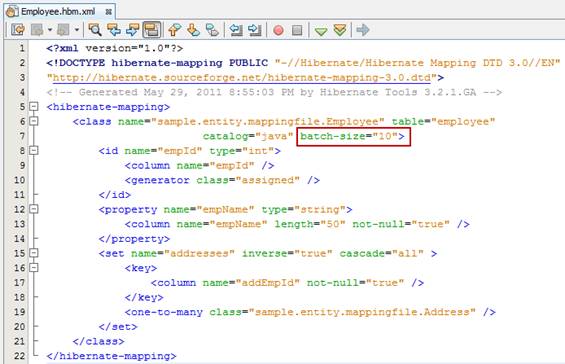
Task: Select the Employee.hbm.xml editor tab
Action: click(60, 12)
